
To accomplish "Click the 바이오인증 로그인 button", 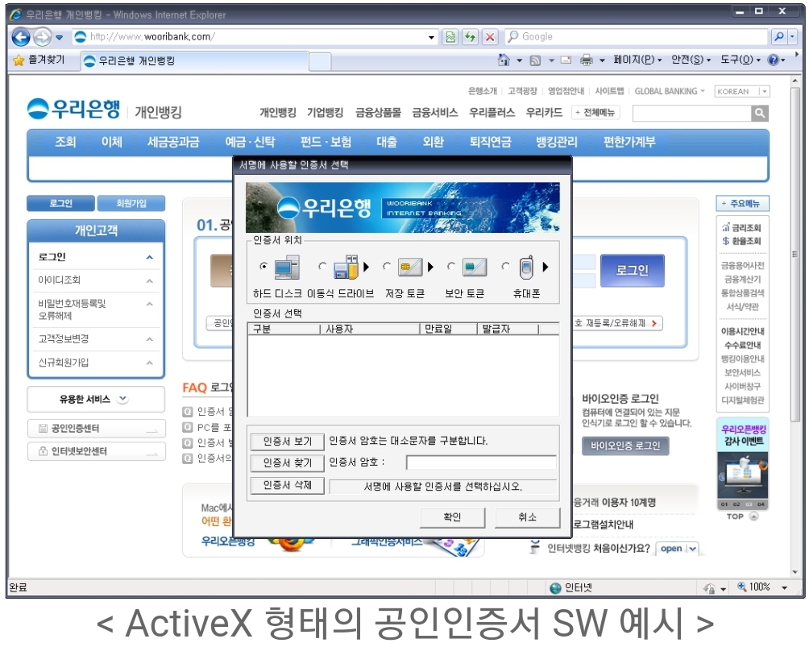I will [x=625, y=446].
